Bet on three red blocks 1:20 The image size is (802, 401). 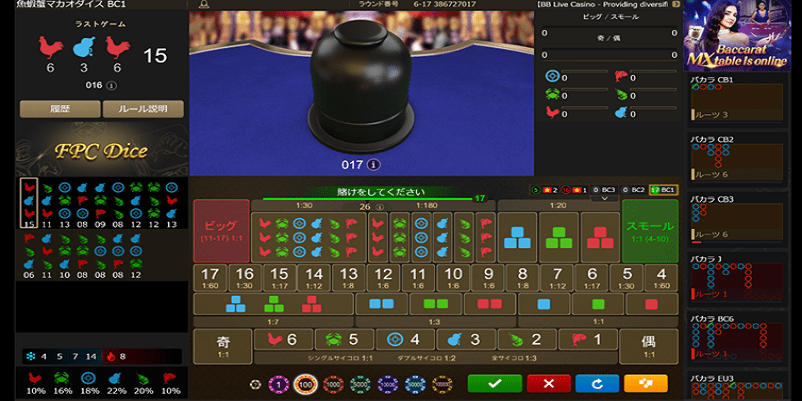click(x=600, y=237)
